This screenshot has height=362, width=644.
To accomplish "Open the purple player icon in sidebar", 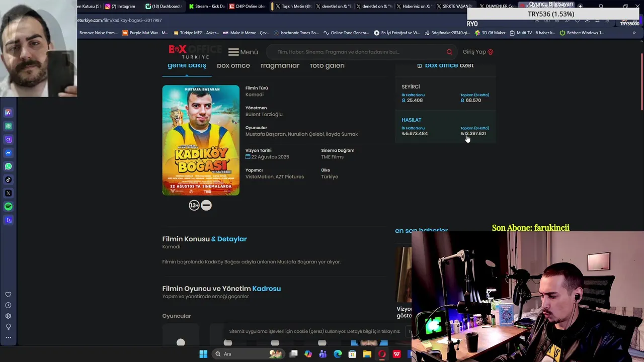I will (8, 220).
